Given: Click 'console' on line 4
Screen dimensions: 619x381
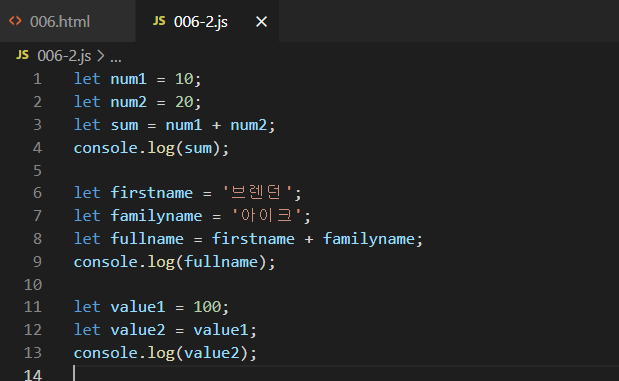Looking at the screenshot, I should (105, 148).
